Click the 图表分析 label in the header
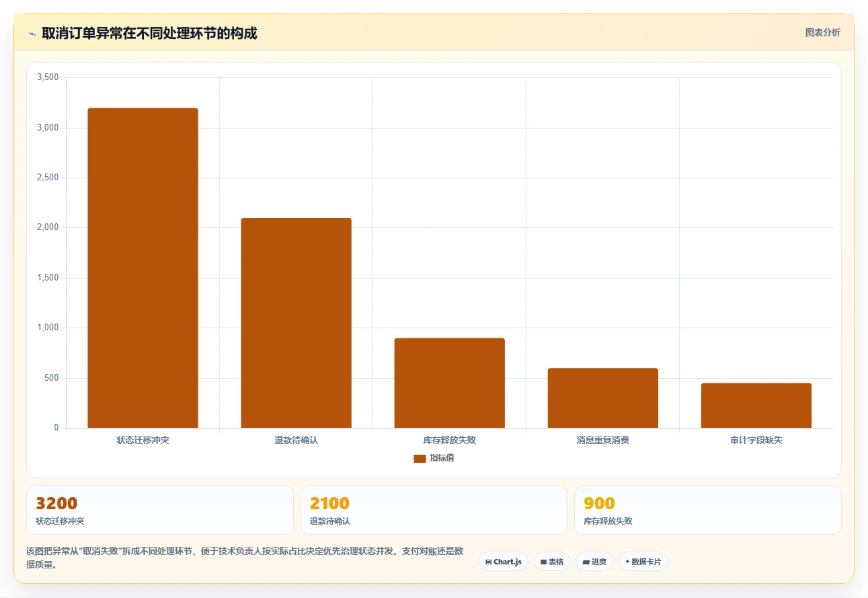The height and width of the screenshot is (598, 868). [x=822, y=32]
